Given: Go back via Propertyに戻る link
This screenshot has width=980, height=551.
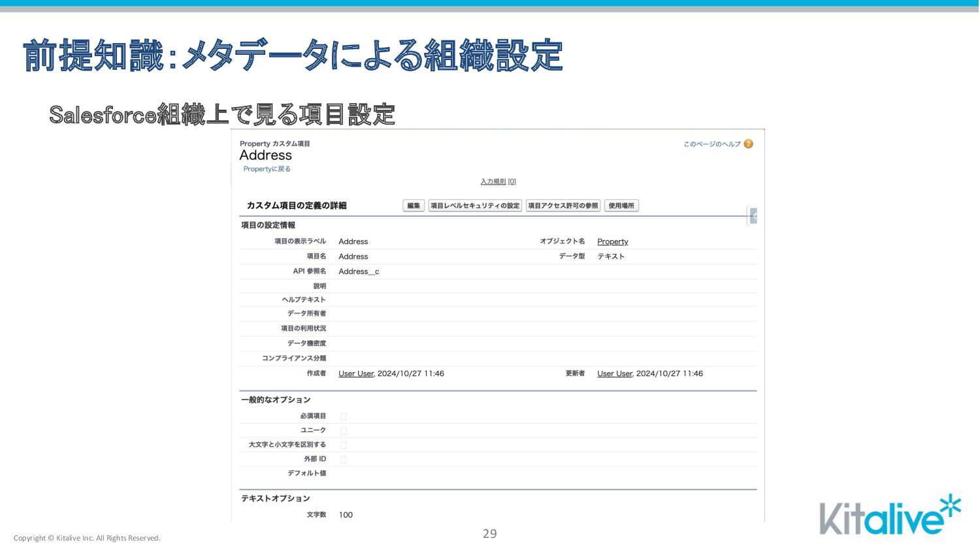Looking at the screenshot, I should (x=267, y=169).
